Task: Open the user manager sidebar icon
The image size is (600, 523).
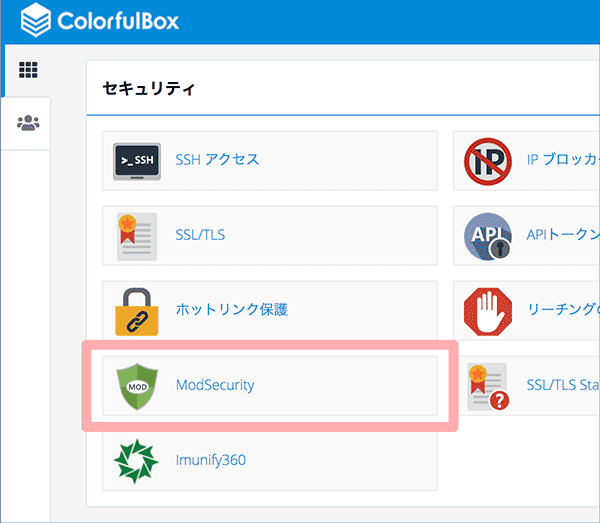Action: click(x=29, y=123)
